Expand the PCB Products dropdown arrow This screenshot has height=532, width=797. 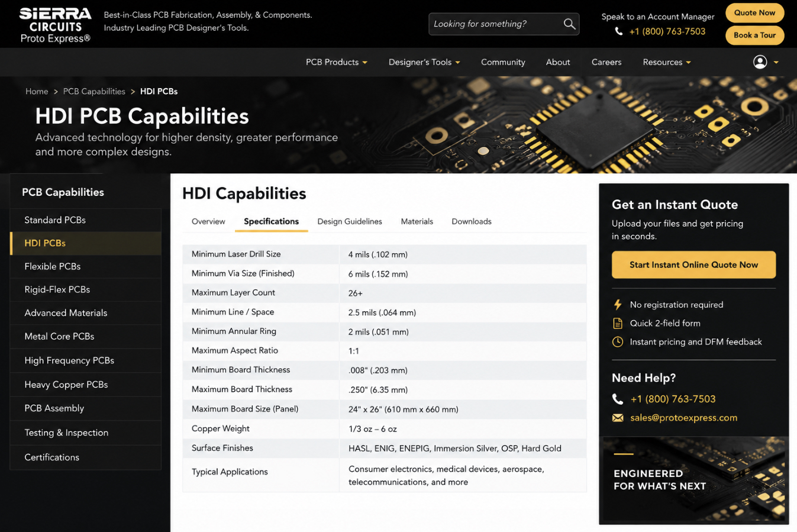pos(364,63)
